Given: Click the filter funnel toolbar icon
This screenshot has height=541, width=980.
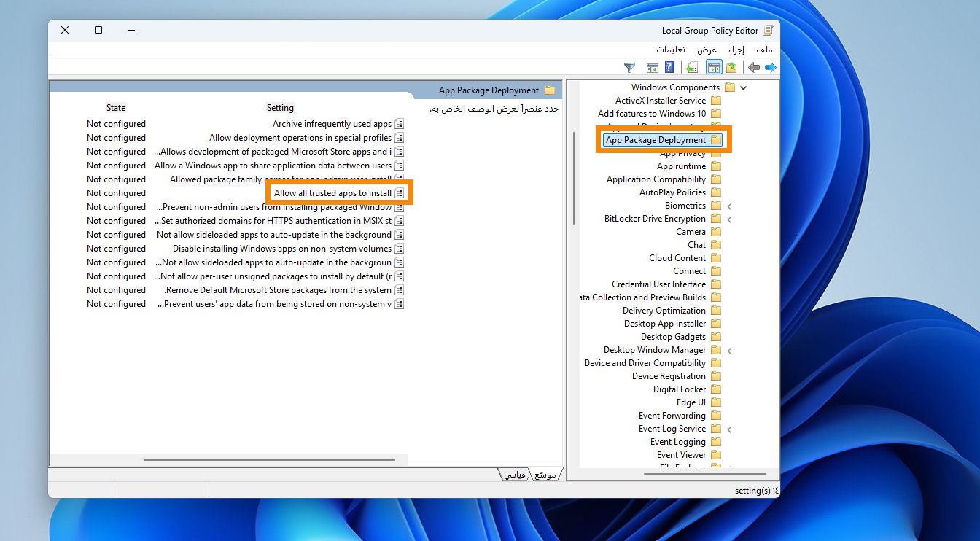Looking at the screenshot, I should coord(630,68).
